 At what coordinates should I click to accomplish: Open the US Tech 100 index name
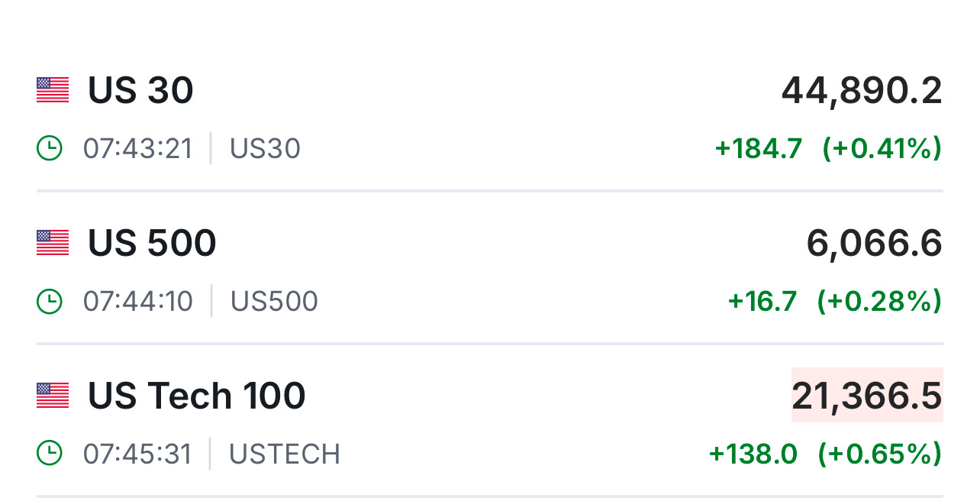[x=196, y=396]
